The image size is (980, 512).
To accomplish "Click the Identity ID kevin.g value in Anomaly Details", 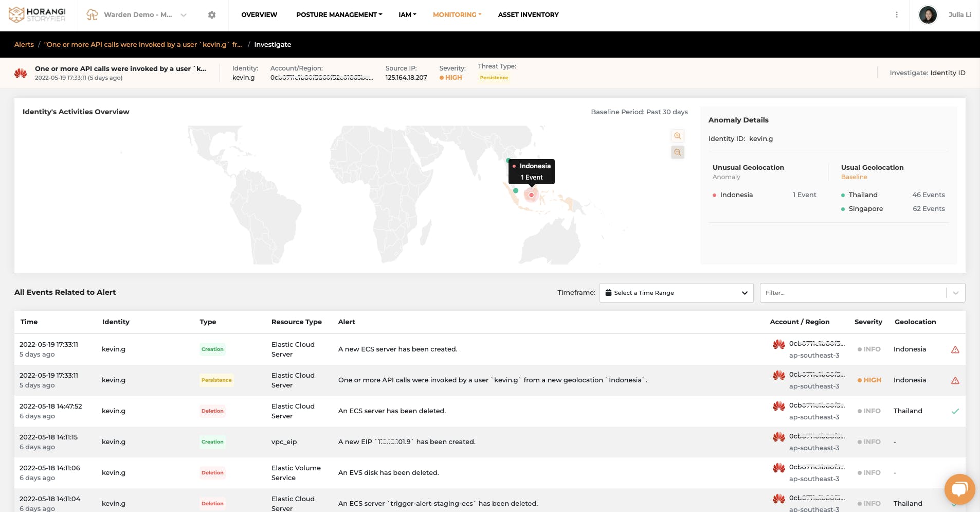I will point(761,139).
